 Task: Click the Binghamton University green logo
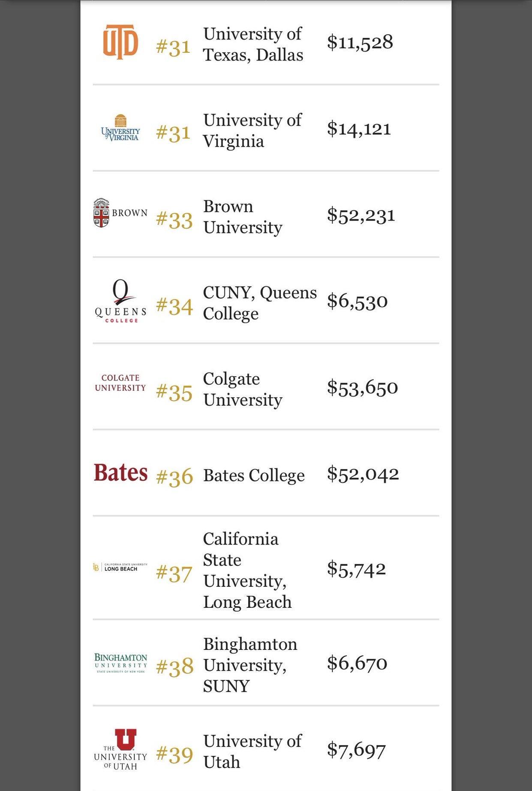(120, 663)
